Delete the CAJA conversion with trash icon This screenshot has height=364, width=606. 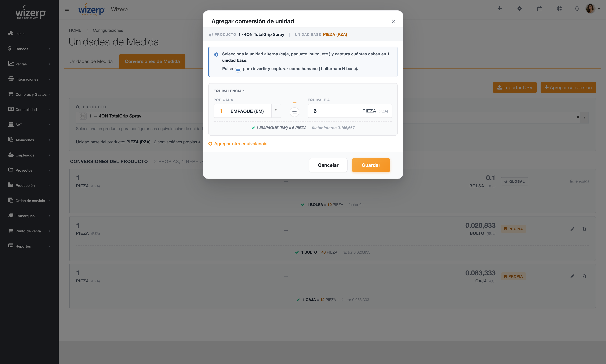(584, 276)
